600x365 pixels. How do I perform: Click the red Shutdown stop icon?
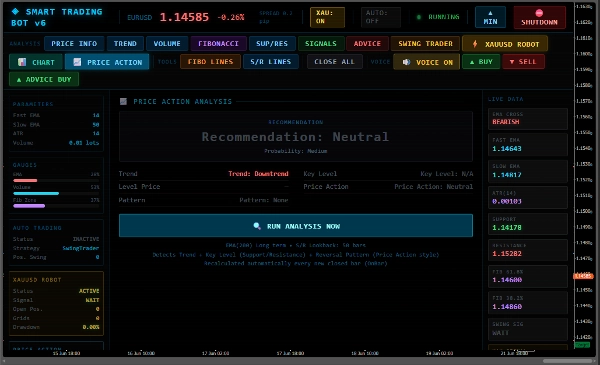pyautogui.click(x=539, y=13)
